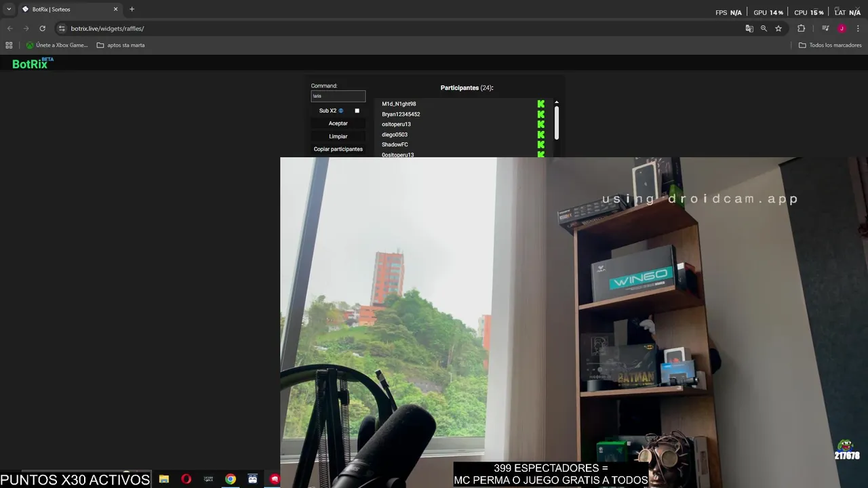Viewport: 868px width, 488px height.
Task: Click the Aceptar button
Action: [338, 123]
